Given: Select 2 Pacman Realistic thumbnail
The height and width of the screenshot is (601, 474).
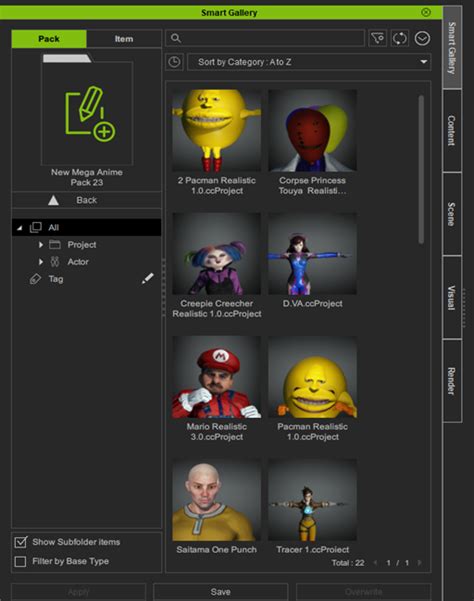Looking at the screenshot, I should pyautogui.click(x=217, y=130).
